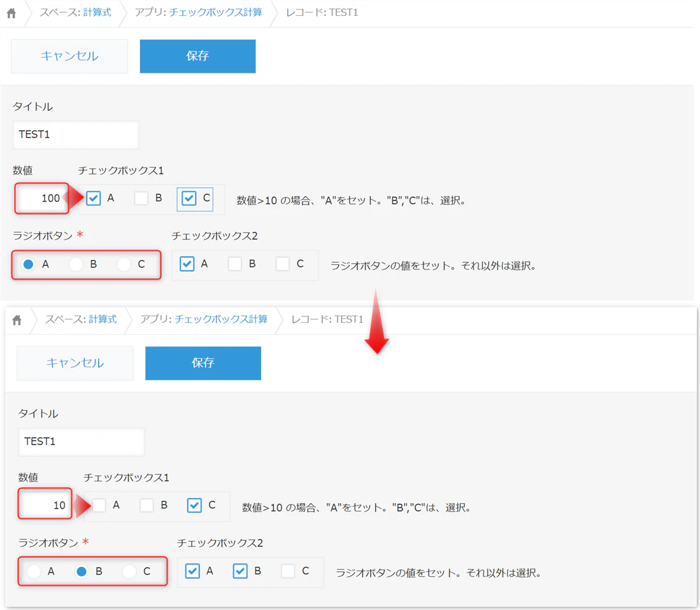Image resolution: width=700 pixels, height=610 pixels.
Task: Open the 計算式 space link in the upper breadcrumb
Action: (x=97, y=13)
